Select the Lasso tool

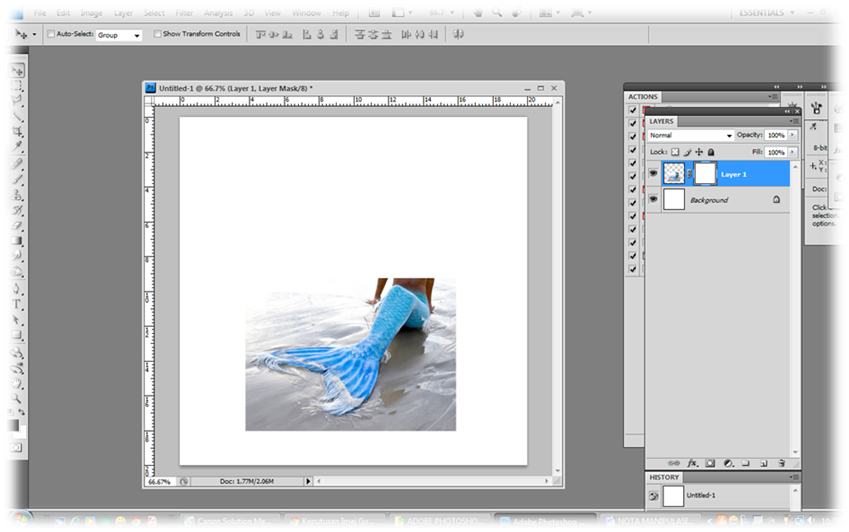(x=17, y=101)
